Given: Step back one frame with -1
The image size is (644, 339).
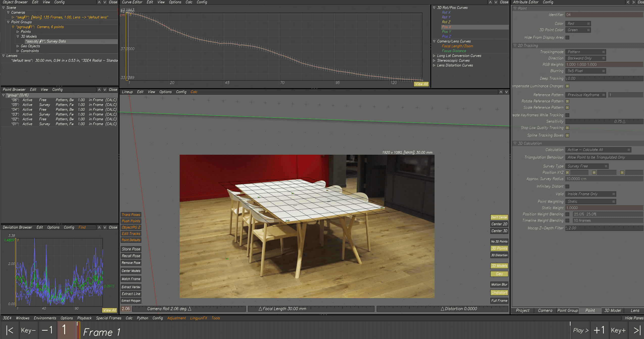Looking at the screenshot, I should (x=47, y=330).
